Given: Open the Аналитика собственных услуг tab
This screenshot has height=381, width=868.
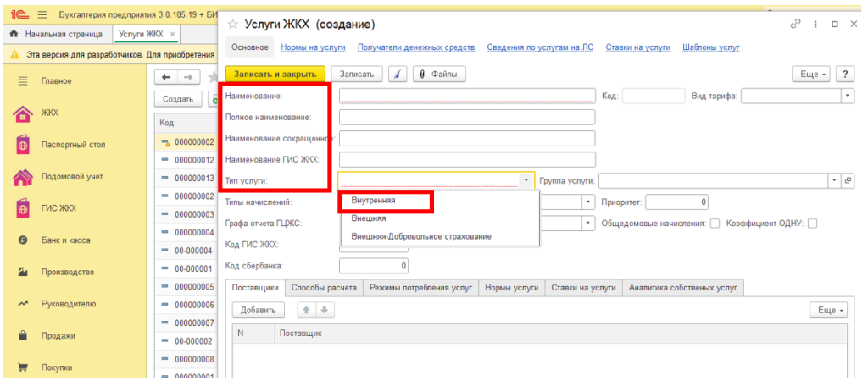Looking at the screenshot, I should pyautogui.click(x=683, y=288).
